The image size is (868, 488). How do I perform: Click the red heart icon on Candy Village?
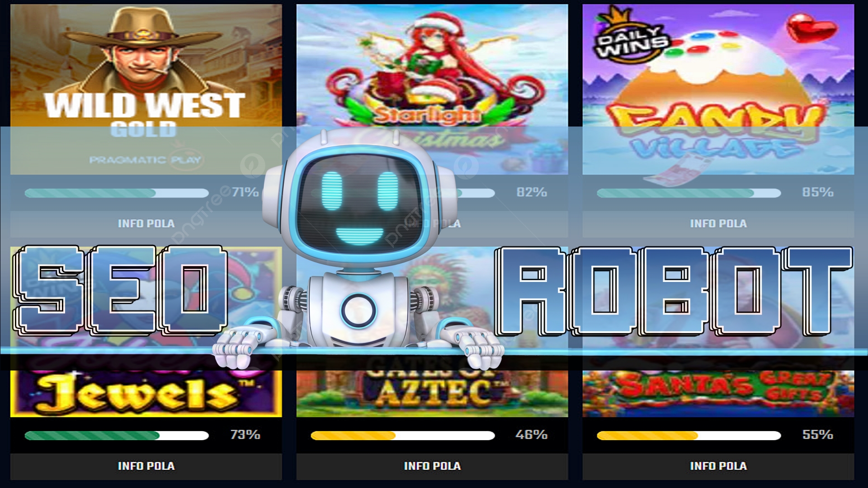[x=811, y=27]
